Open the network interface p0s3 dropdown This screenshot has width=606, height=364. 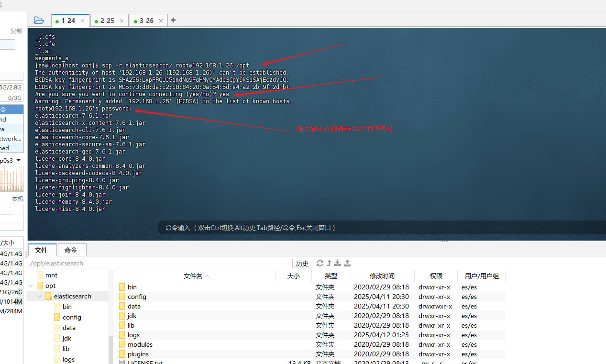(19, 160)
